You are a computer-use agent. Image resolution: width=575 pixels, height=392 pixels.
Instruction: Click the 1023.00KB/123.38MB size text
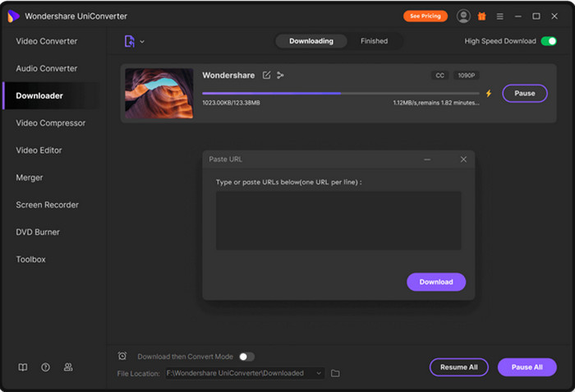[x=232, y=103]
